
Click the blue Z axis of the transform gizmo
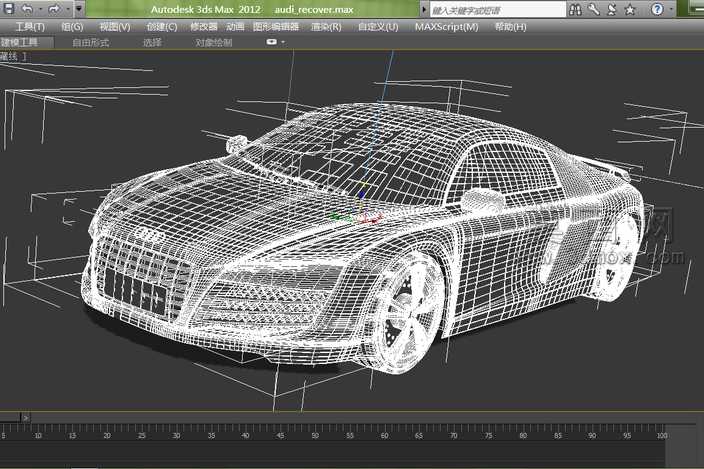[362, 196]
